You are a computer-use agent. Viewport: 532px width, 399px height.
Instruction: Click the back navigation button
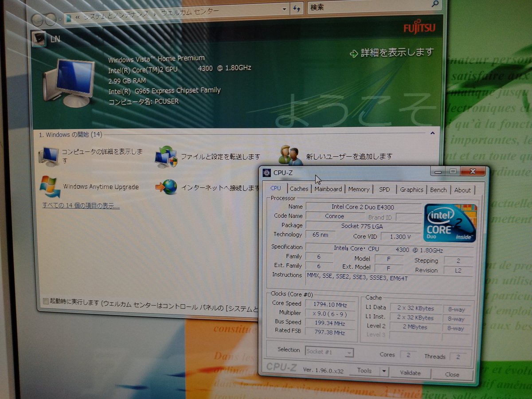(x=38, y=19)
